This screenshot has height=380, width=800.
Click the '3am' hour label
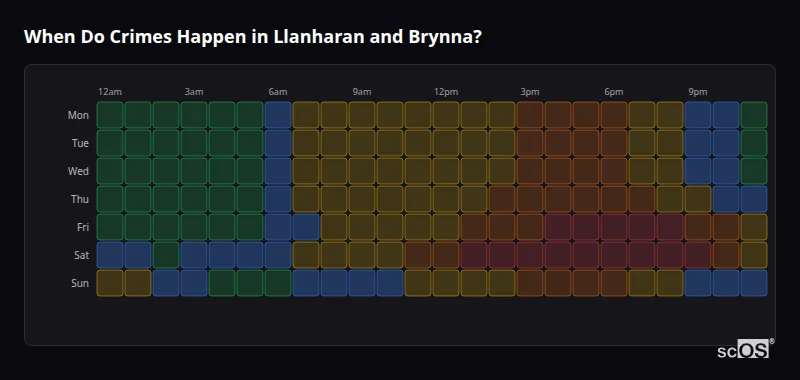tap(194, 92)
